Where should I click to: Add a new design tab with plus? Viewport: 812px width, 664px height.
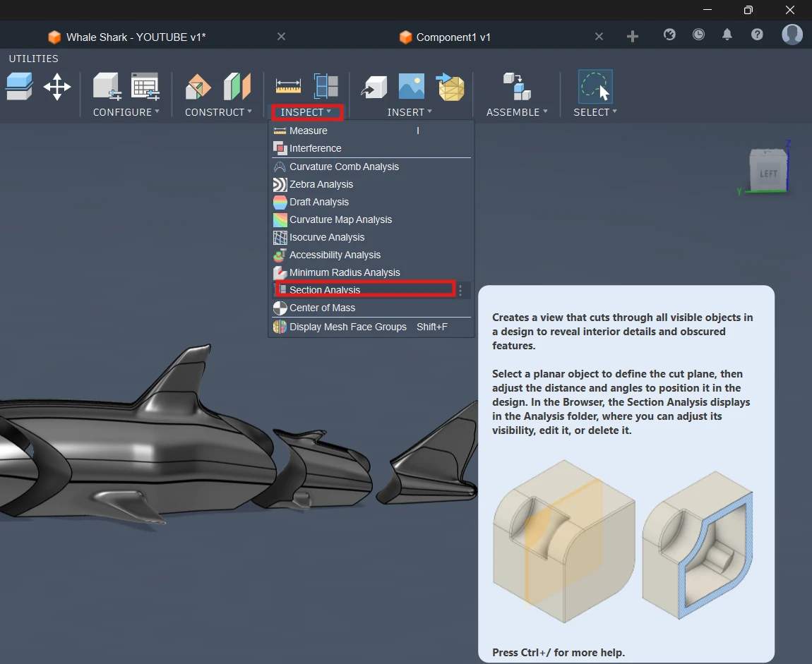pyautogui.click(x=633, y=36)
